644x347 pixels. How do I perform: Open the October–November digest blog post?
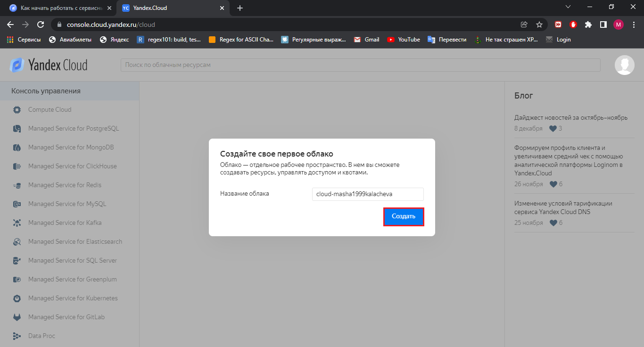571,118
